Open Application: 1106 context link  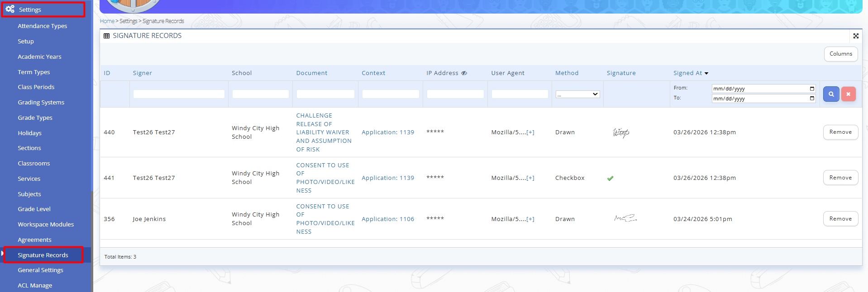click(x=387, y=219)
